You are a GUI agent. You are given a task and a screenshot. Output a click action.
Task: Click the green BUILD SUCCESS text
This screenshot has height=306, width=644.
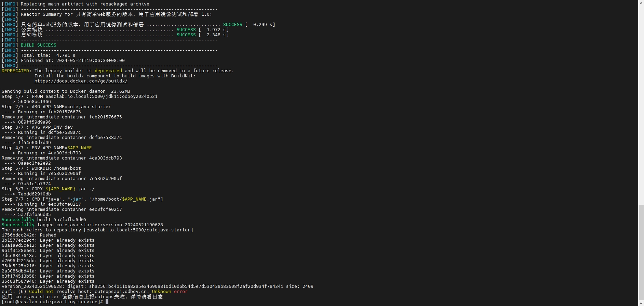[x=38, y=45]
